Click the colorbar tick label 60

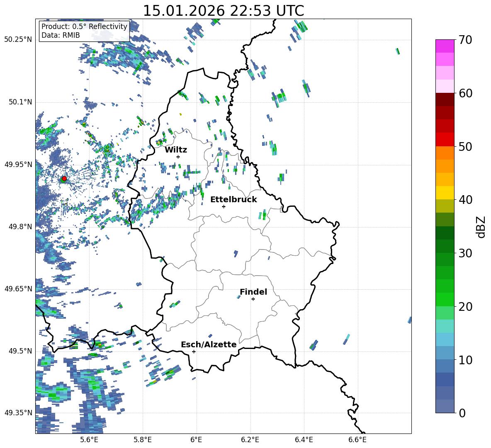[x=465, y=93]
